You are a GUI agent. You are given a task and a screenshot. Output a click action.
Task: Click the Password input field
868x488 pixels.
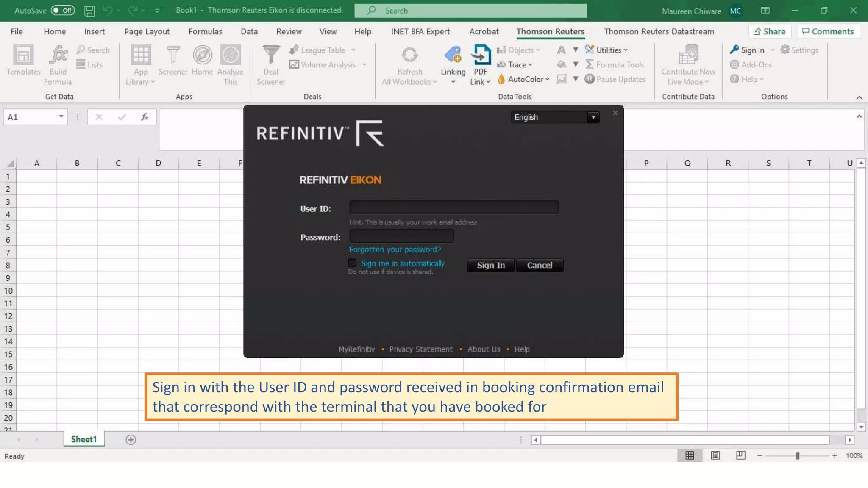coord(401,236)
